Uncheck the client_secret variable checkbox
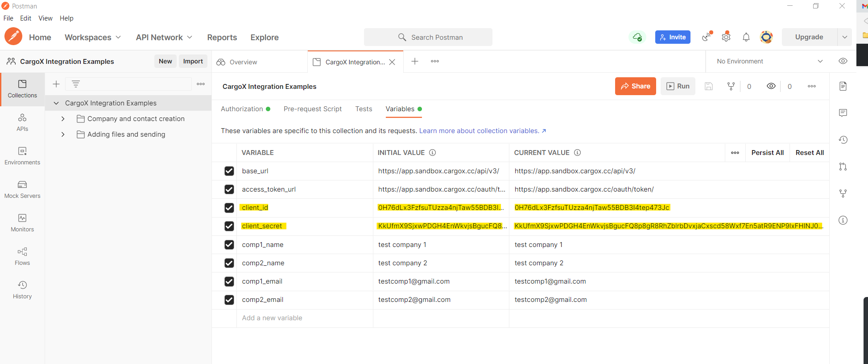868x364 pixels. pos(229,226)
